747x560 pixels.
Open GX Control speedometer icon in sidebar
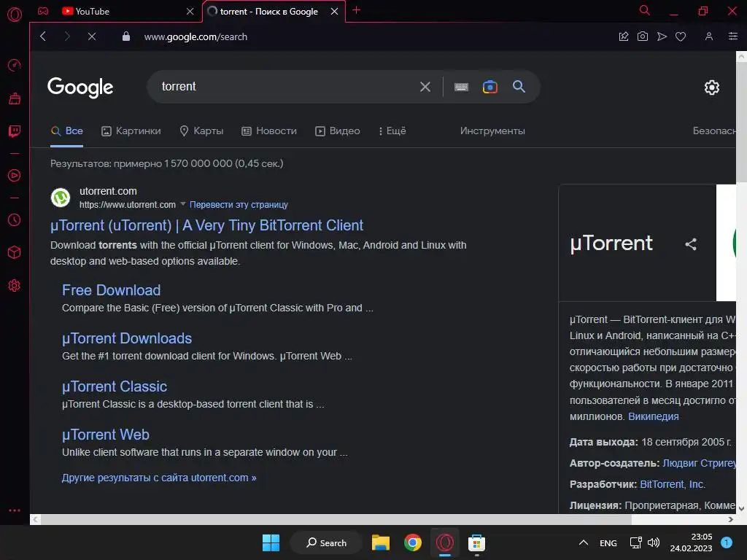[x=15, y=65]
